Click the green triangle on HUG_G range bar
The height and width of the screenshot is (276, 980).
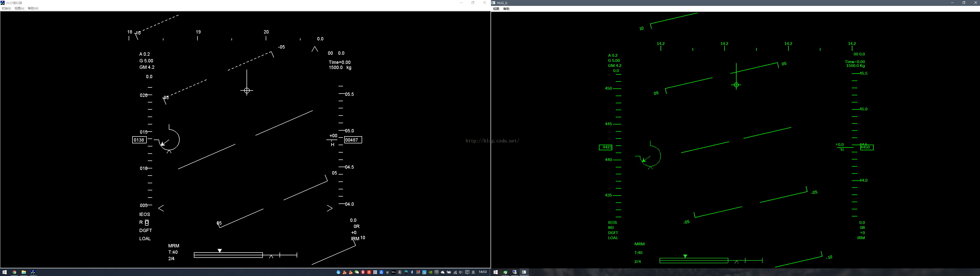pyautogui.click(x=685, y=256)
